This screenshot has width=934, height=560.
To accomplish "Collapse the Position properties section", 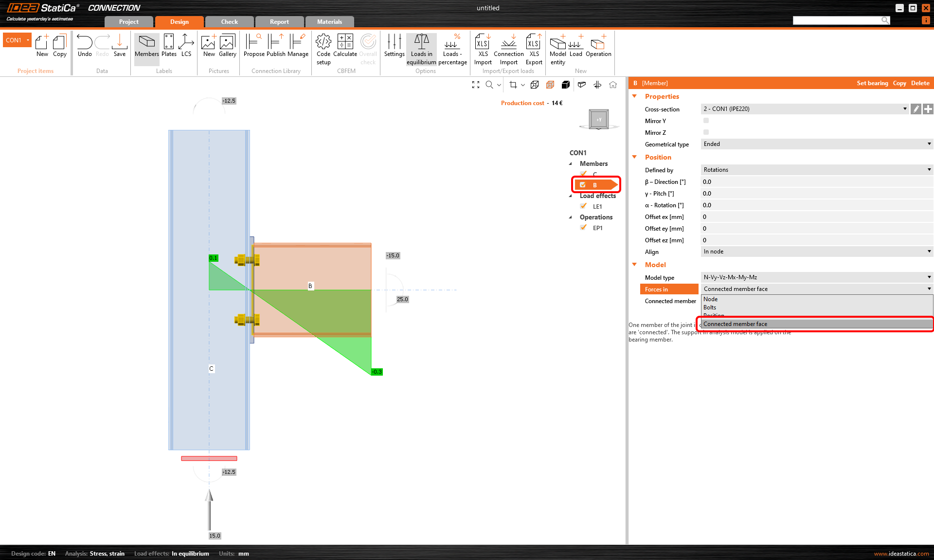I will [x=634, y=157].
